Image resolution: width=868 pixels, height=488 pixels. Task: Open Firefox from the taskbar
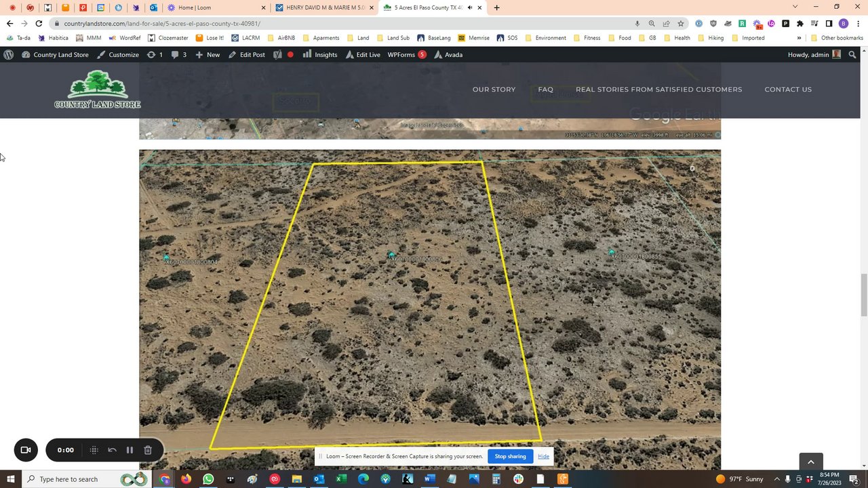click(x=186, y=479)
